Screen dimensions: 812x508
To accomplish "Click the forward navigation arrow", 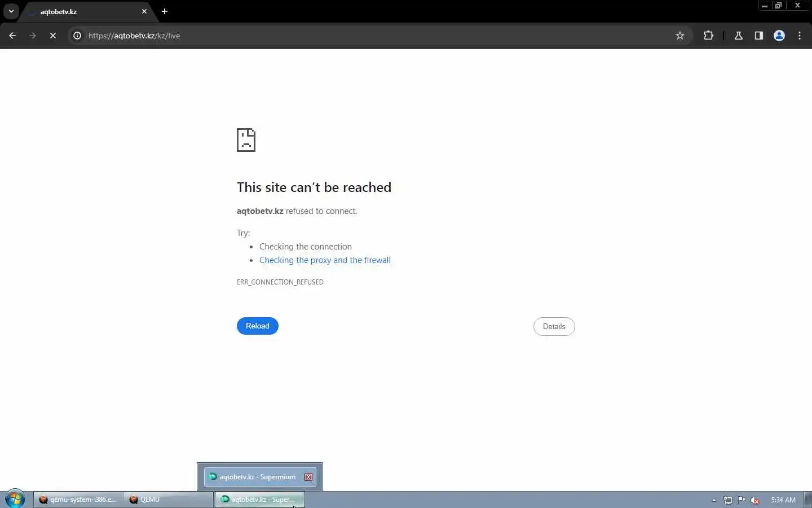I will [33, 36].
